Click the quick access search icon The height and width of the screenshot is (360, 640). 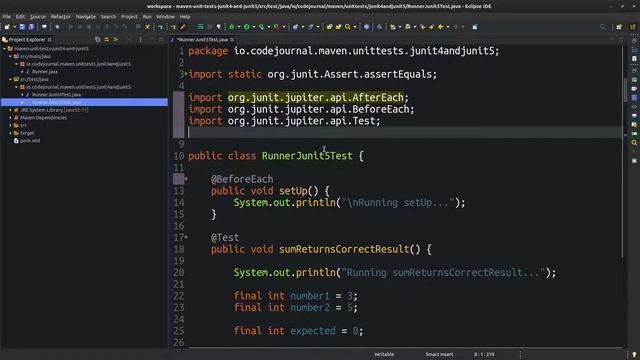603,27
